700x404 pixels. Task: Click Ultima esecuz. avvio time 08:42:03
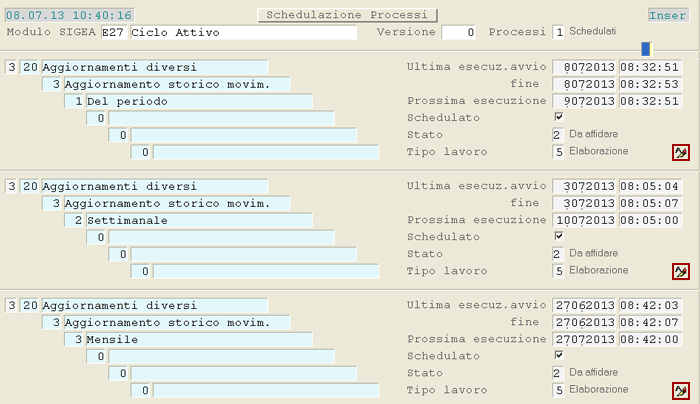(x=650, y=305)
